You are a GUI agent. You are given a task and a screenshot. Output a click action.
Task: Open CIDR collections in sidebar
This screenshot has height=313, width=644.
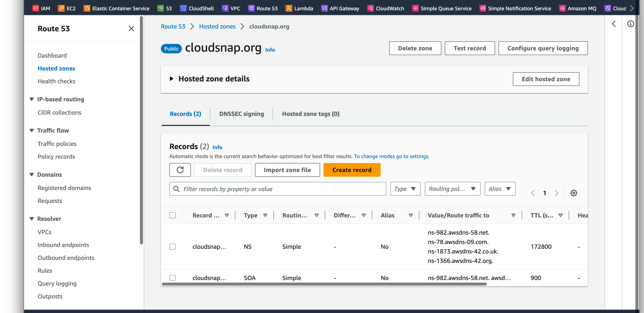[59, 112]
